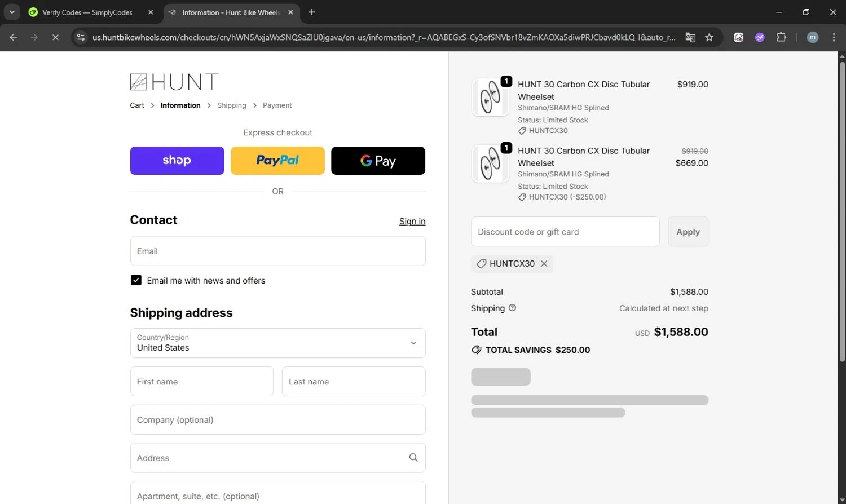
Task: Select the Payment breadcrumb step
Action: point(277,105)
